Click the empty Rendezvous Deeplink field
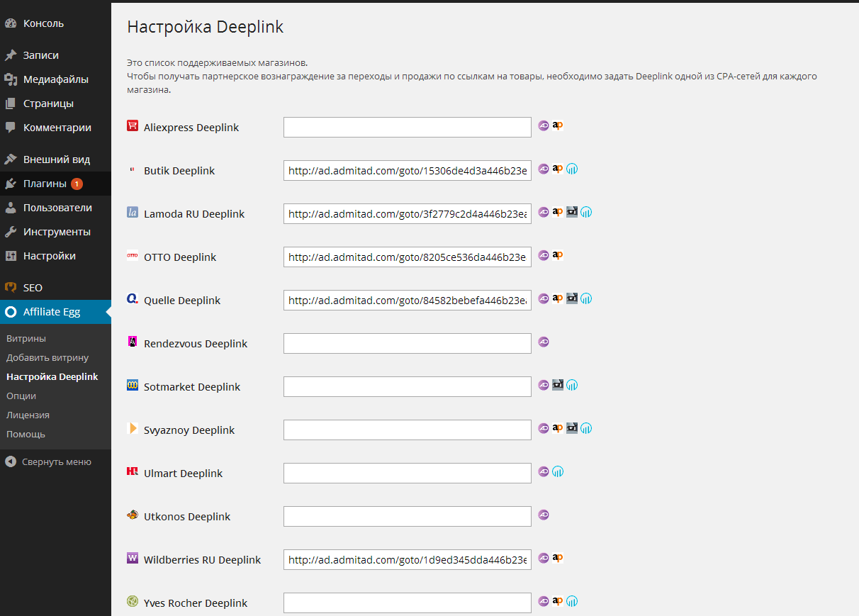 pos(408,344)
